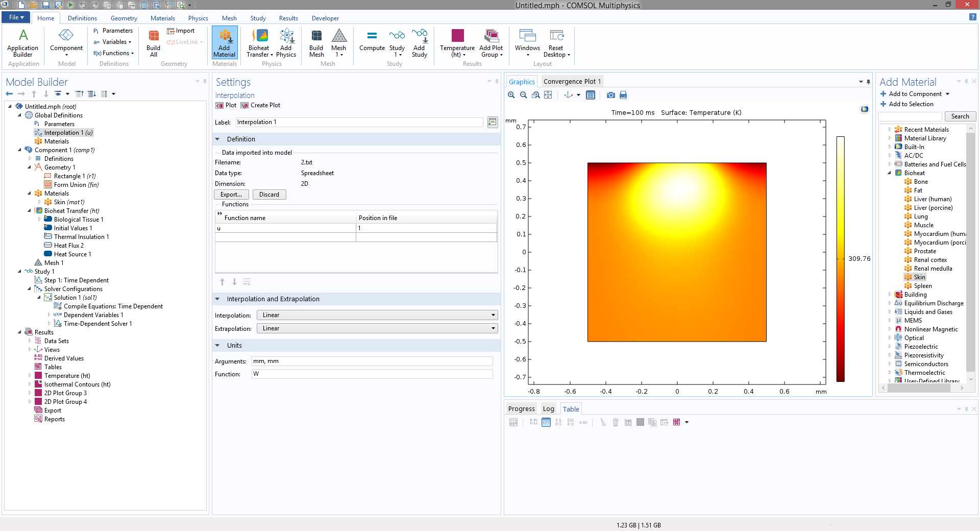Click the Label input field
Screen dimensions: 980x531
359,122
